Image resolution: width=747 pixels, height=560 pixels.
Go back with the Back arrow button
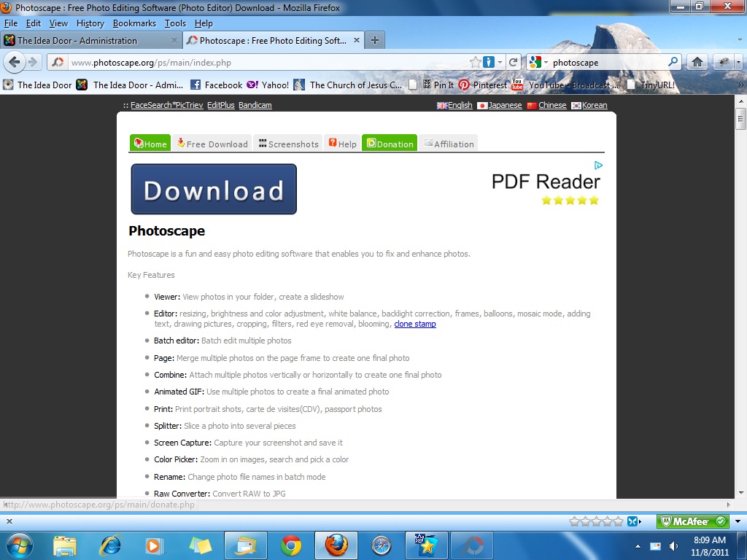14,62
